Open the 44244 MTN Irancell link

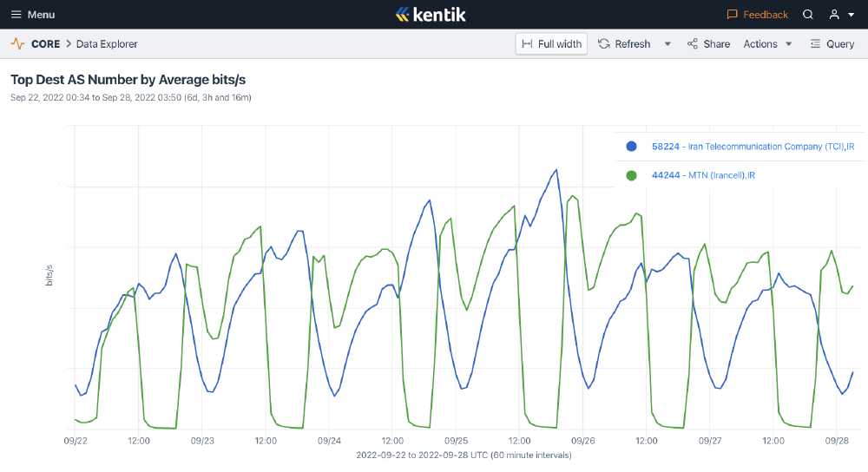703,175
